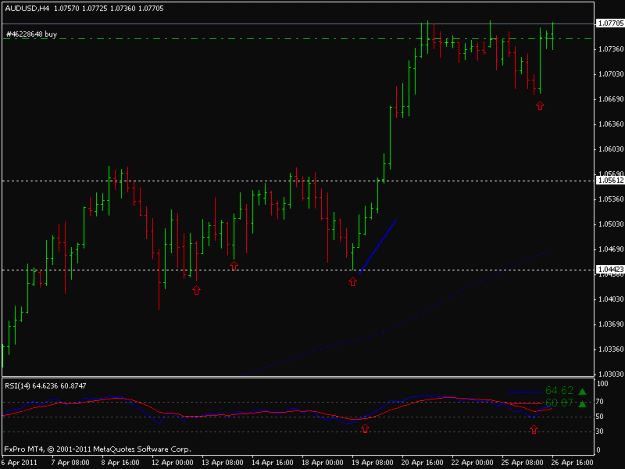The height and width of the screenshot is (469, 625).
Task: Click the 'RSI(14) 64.6236 60.8747' indicator label
Action: (x=45, y=386)
